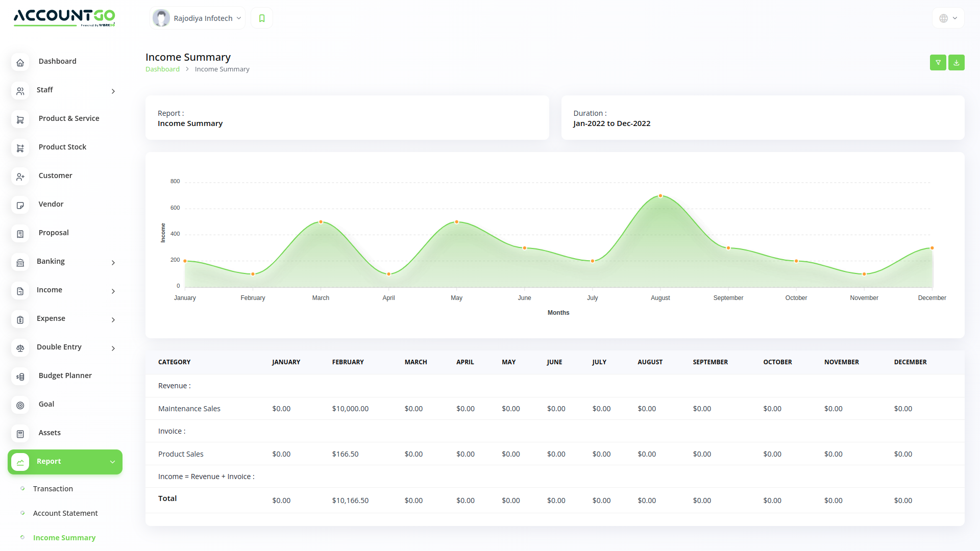Screen dimensions: 980x551
Task: Open the Rajodiya Infotech company dropdown
Action: coord(203,18)
